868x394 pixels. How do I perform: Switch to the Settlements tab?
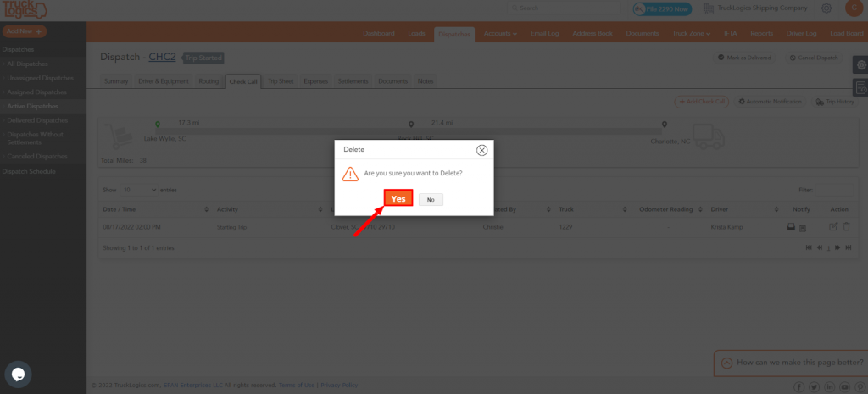[353, 81]
